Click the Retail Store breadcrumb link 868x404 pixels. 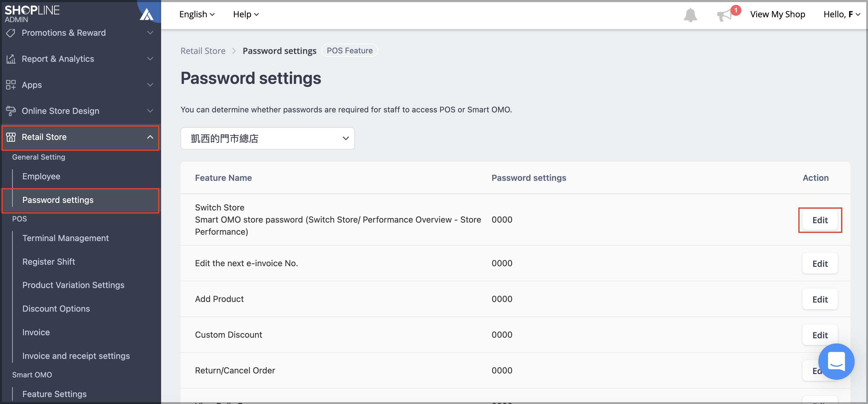pos(203,51)
